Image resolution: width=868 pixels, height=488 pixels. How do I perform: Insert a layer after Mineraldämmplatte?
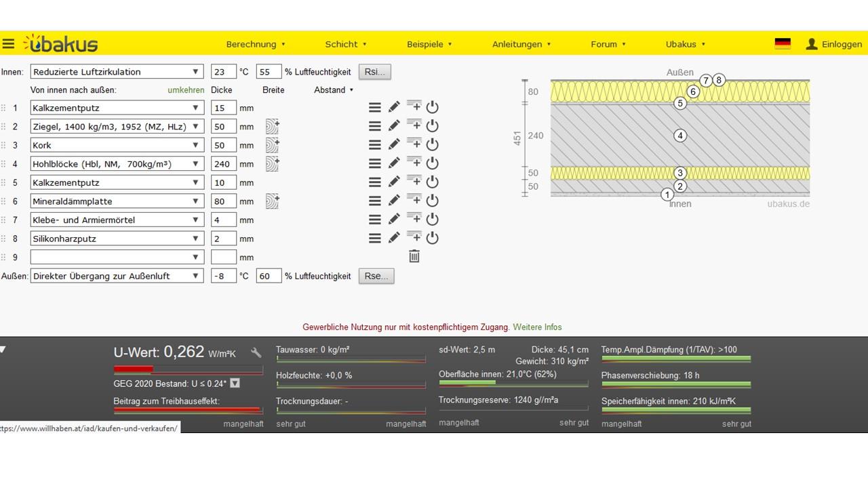pyautogui.click(x=414, y=201)
